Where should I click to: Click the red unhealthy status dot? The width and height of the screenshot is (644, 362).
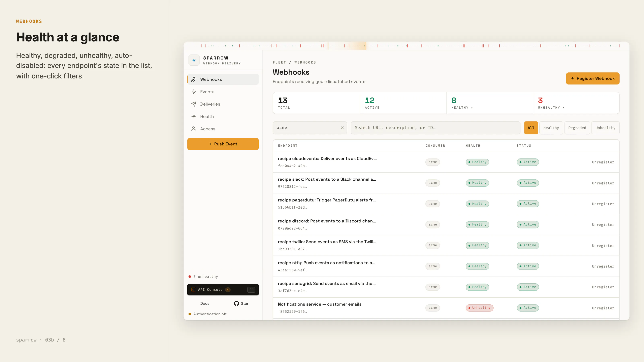coord(190,277)
